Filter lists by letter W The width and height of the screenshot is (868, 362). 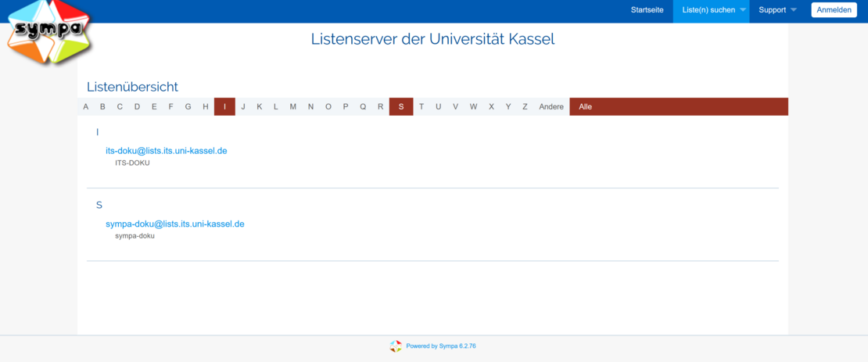point(473,107)
